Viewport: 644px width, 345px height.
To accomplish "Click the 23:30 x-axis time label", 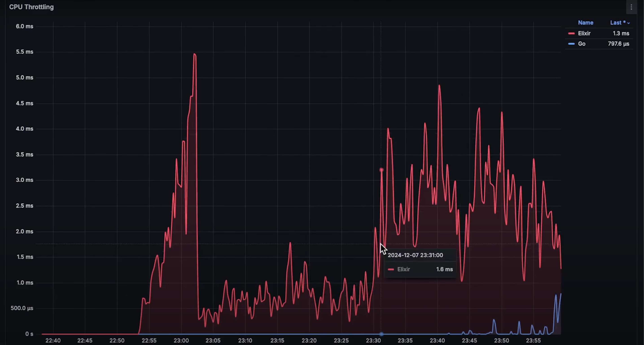I will coord(373,341).
